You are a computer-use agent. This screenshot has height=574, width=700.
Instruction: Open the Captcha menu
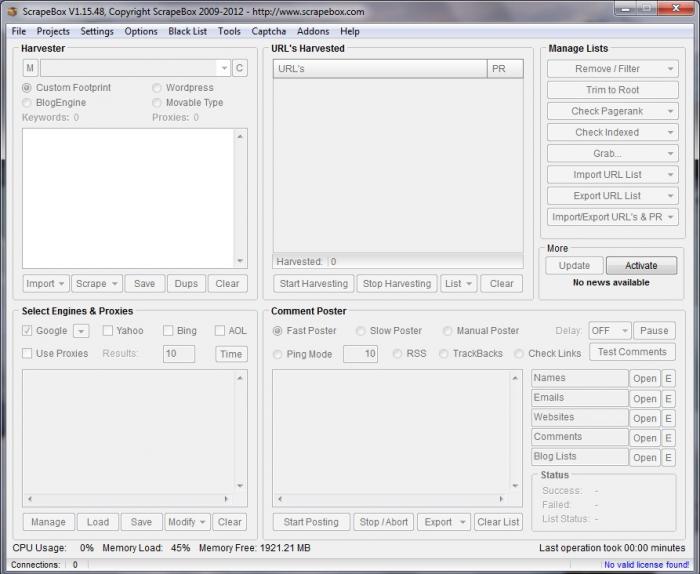268,31
